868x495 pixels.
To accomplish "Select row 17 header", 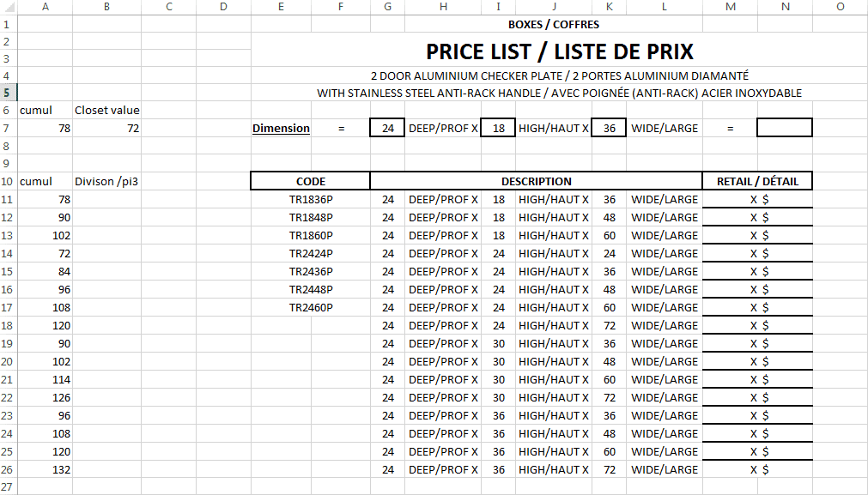I will (7, 307).
